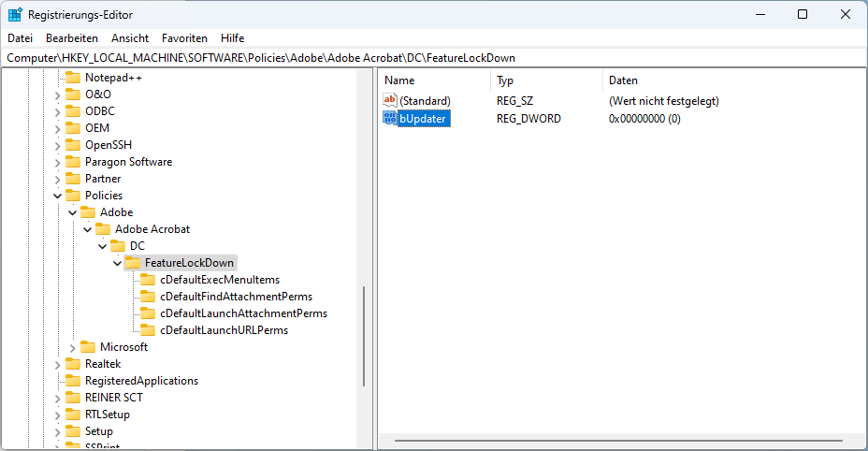
Task: Click the REINER SCT folder icon
Action: click(73, 398)
